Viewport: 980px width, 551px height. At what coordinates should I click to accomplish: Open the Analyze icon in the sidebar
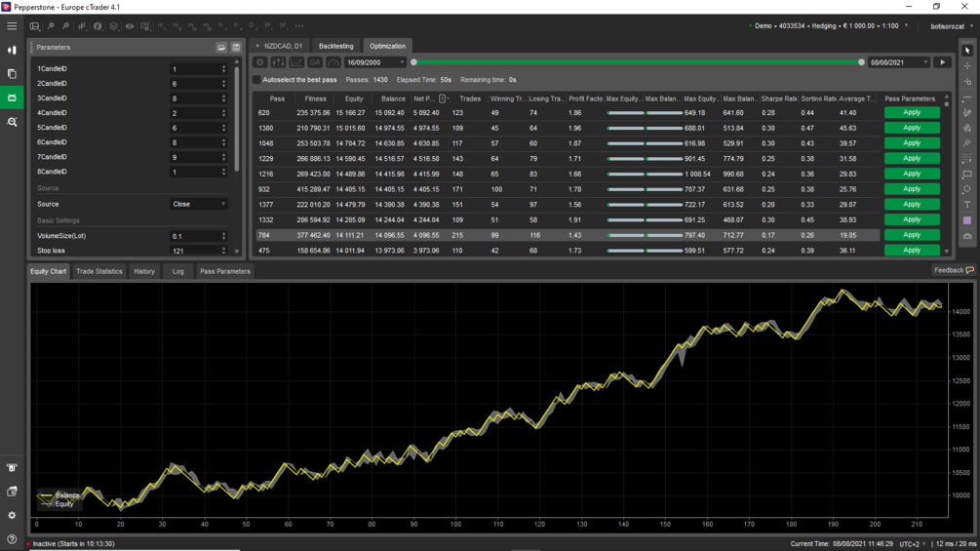pyautogui.click(x=12, y=122)
